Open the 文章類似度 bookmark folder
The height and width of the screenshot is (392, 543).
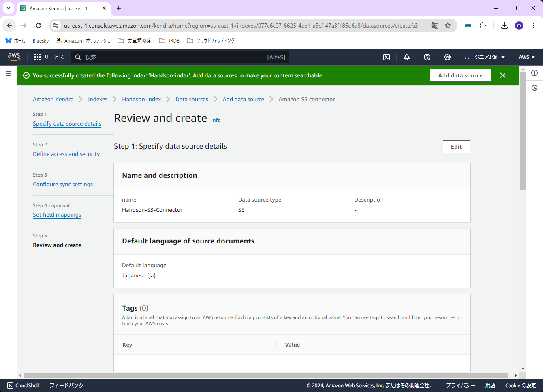pyautogui.click(x=135, y=40)
